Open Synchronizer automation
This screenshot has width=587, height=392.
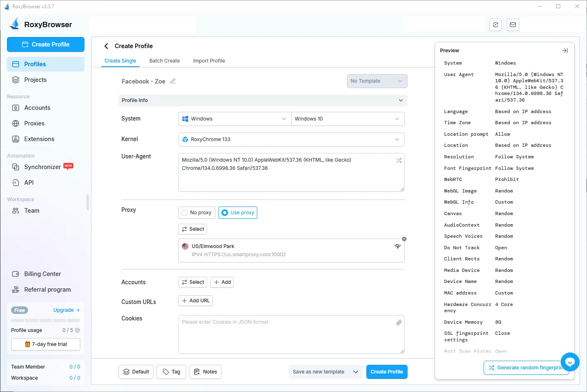click(46, 167)
